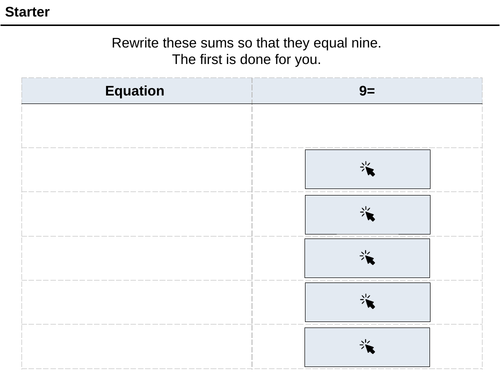Select the empty second-row Equation cell
The image size is (500, 375).
tap(137, 170)
